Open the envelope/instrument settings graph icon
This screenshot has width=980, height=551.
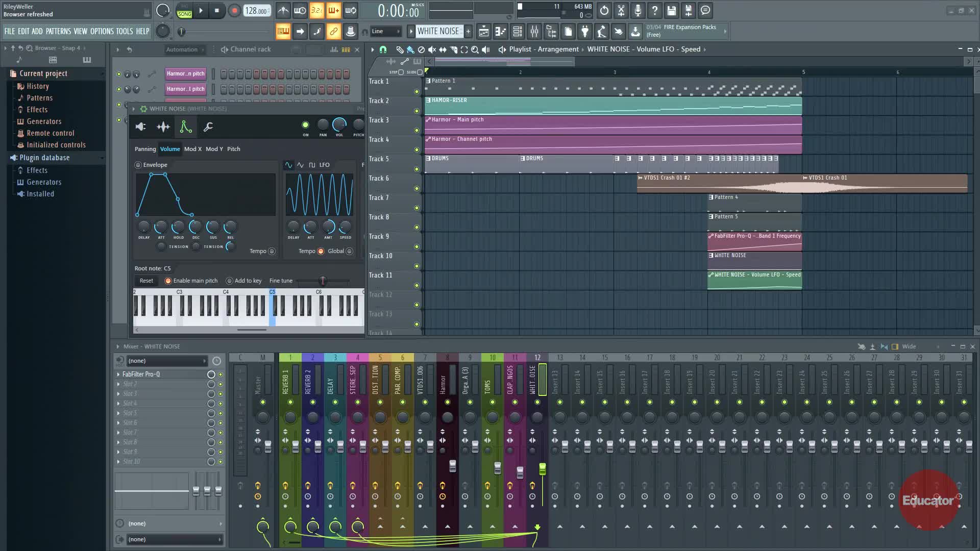pos(186,127)
